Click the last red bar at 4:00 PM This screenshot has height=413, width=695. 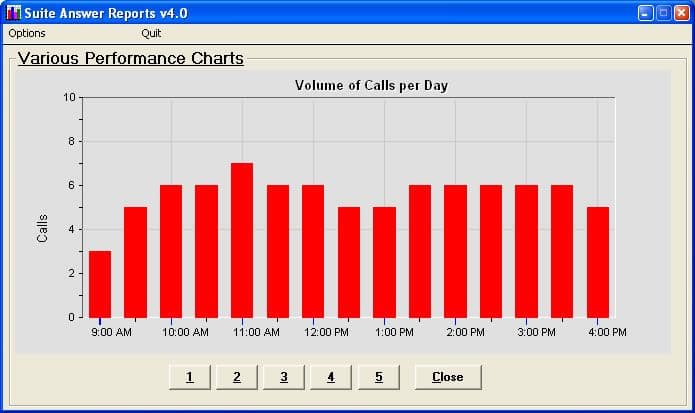click(x=598, y=262)
